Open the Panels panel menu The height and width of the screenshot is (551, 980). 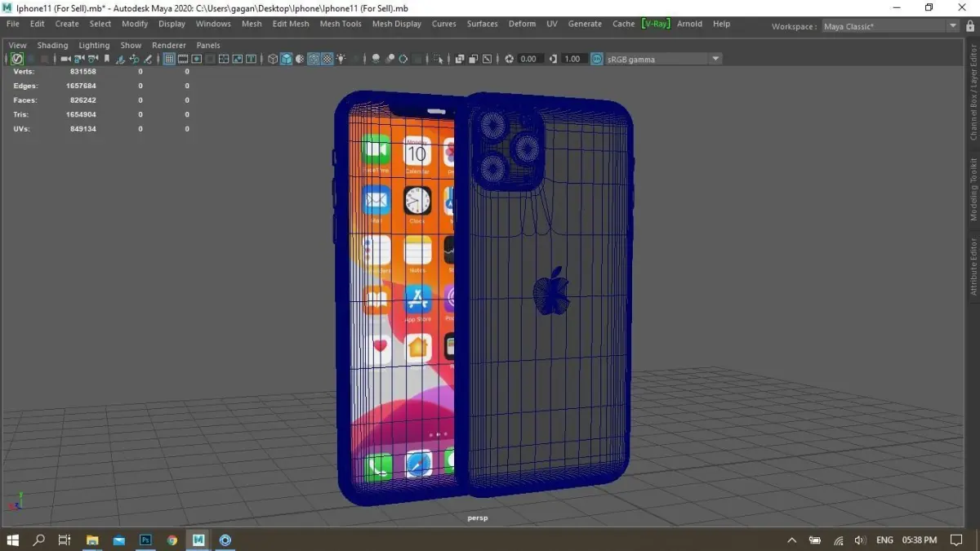208,46
